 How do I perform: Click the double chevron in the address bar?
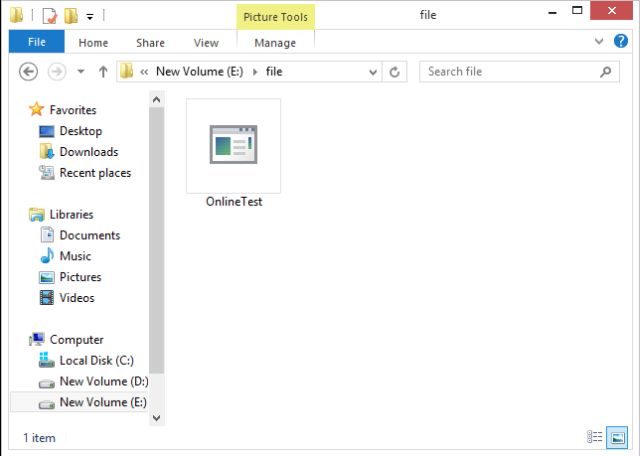144,72
